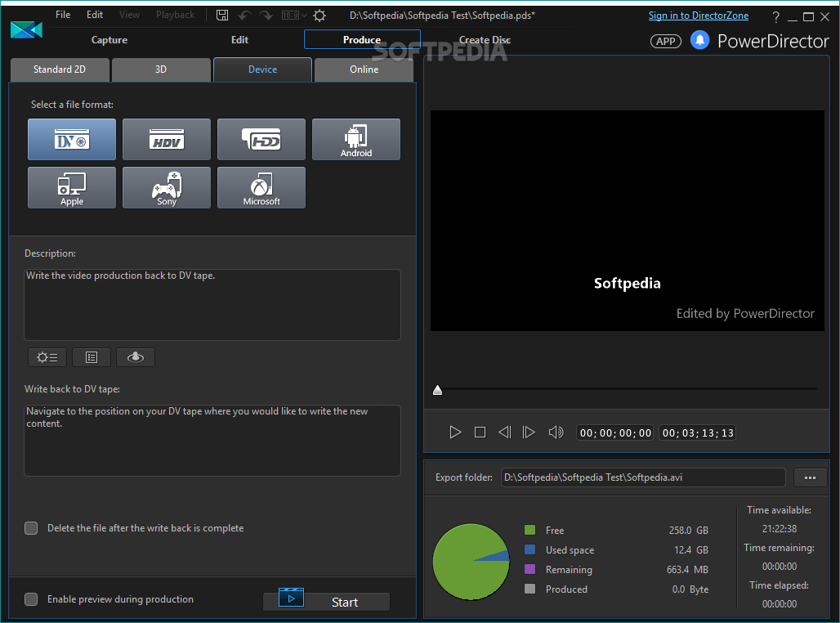840x623 pixels.
Task: Switch to the Edit module
Action: coord(239,40)
